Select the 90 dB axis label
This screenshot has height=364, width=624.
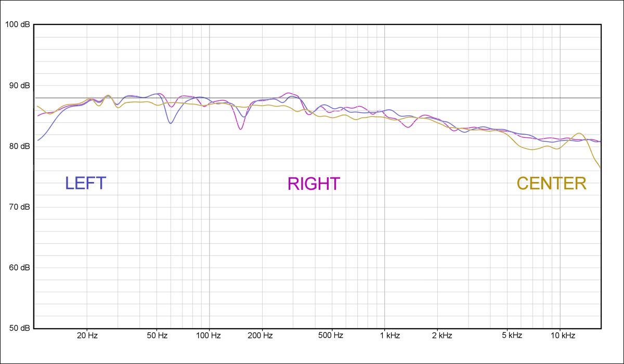pos(20,85)
